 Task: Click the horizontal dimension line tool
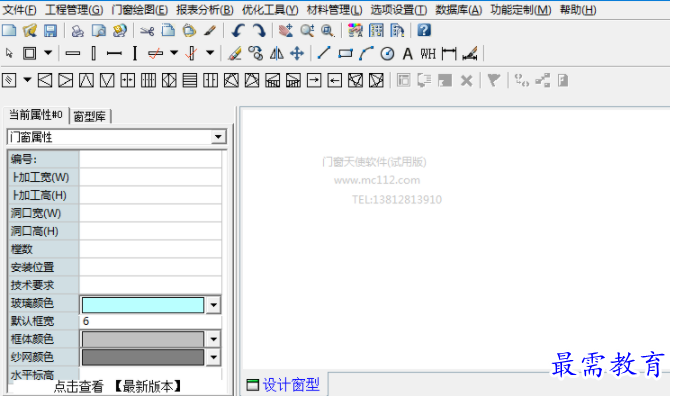click(x=449, y=54)
